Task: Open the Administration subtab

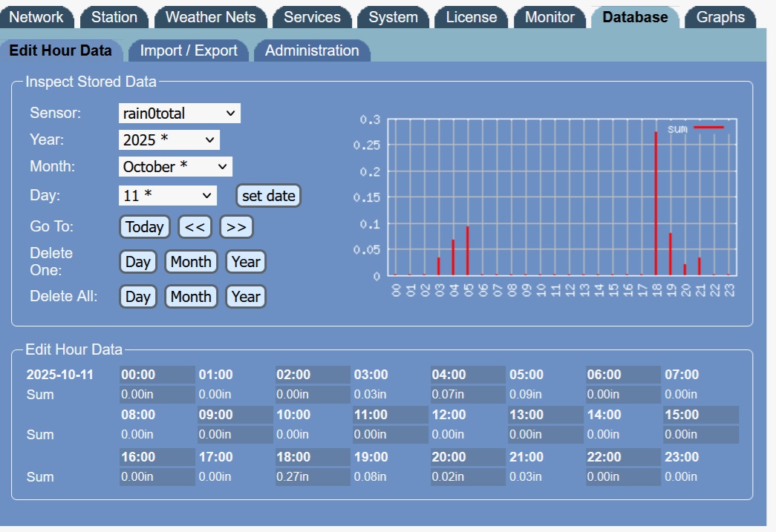Action: coord(312,50)
